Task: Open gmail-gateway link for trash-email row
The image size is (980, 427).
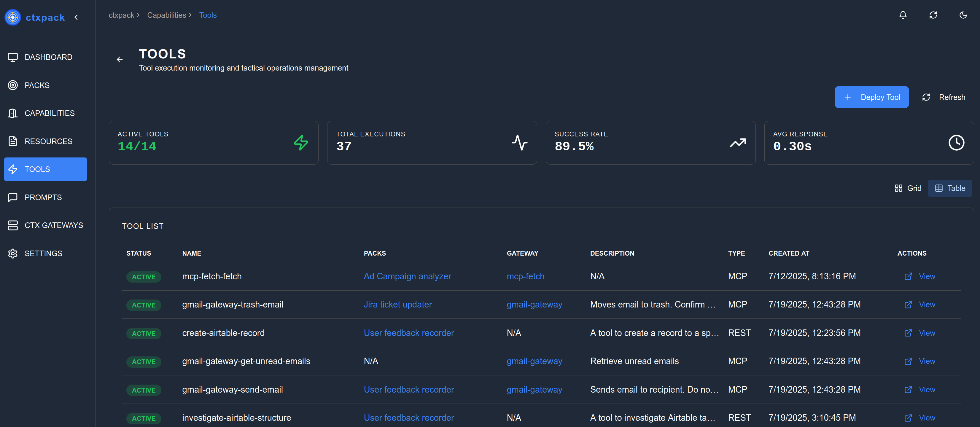Action: point(534,305)
